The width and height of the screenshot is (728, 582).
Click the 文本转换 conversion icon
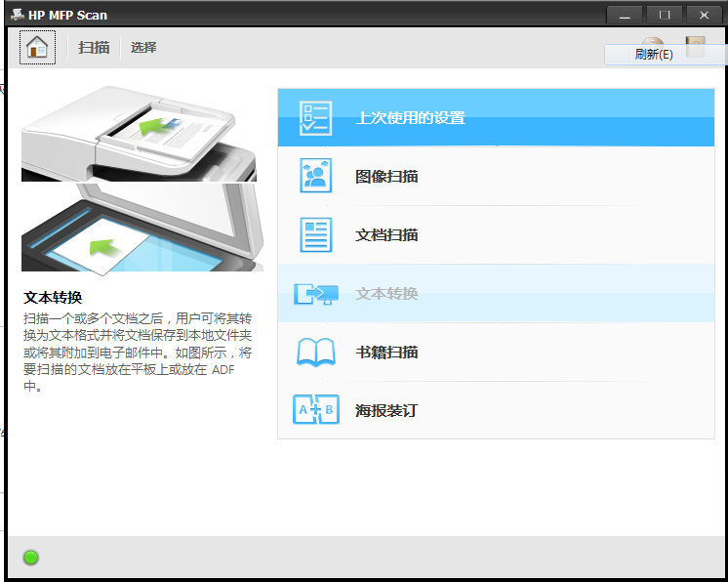click(x=315, y=294)
